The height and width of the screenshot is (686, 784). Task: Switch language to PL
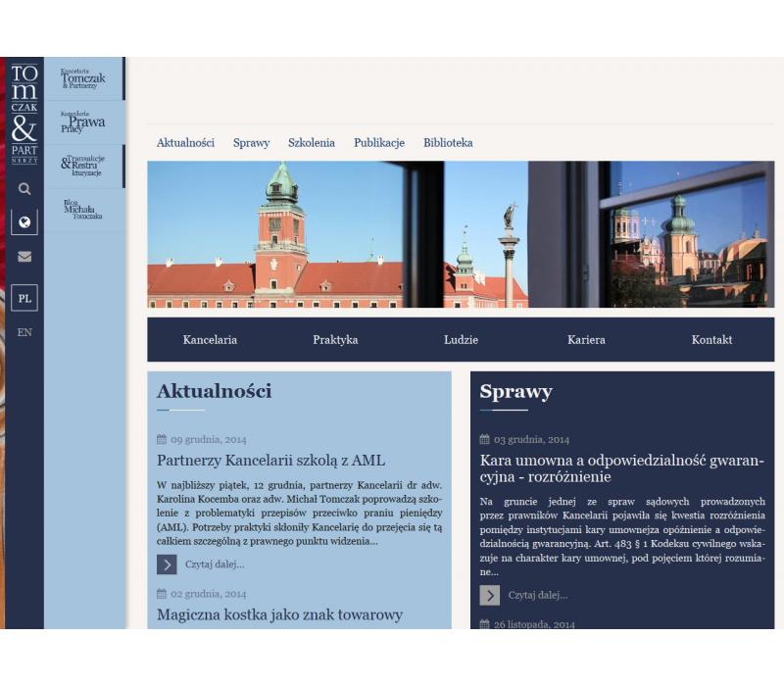point(24,298)
